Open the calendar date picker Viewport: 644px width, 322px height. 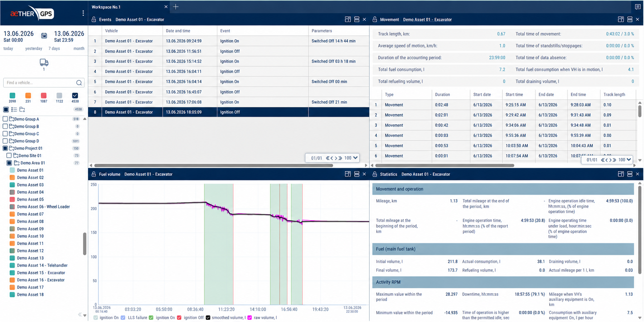click(44, 36)
